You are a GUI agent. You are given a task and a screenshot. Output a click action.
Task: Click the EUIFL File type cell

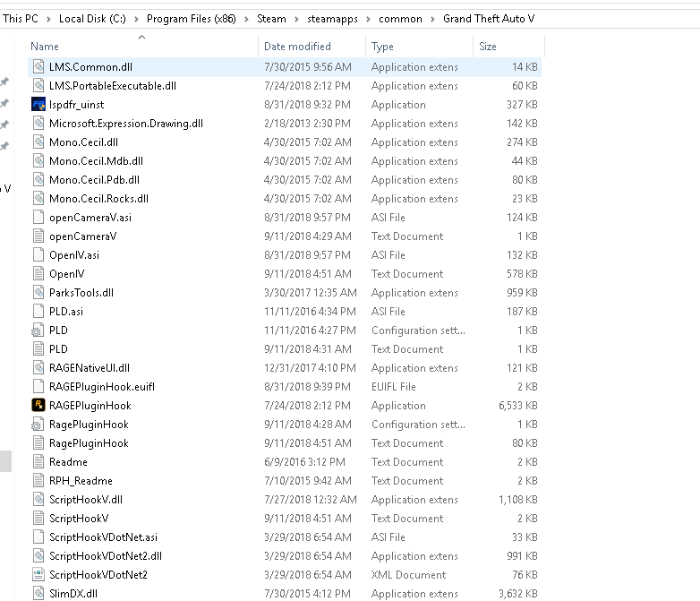tap(393, 387)
